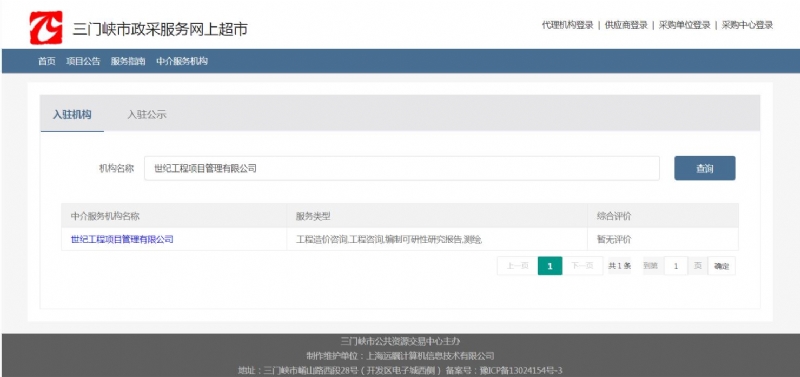Viewport: 800px width, 377px height.
Task: Open 采购单位登录 login link
Action: click(x=684, y=25)
